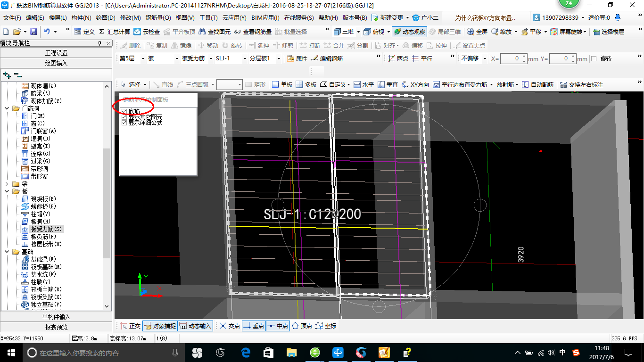Screen dimensions: 644x362
Task: Choose 垂直 vertical rebar layout
Action: pos(388,85)
